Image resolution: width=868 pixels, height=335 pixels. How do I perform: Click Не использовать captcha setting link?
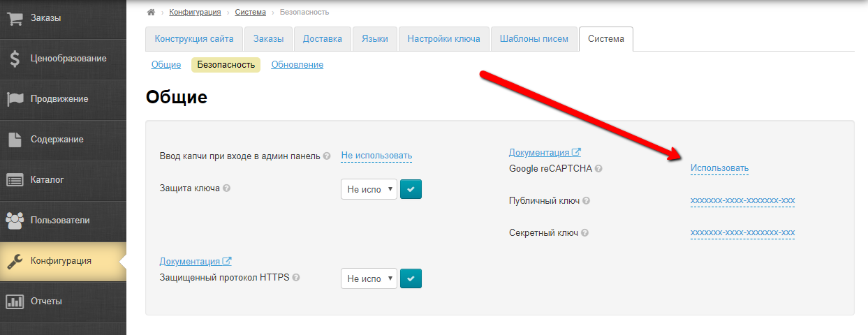(x=376, y=156)
